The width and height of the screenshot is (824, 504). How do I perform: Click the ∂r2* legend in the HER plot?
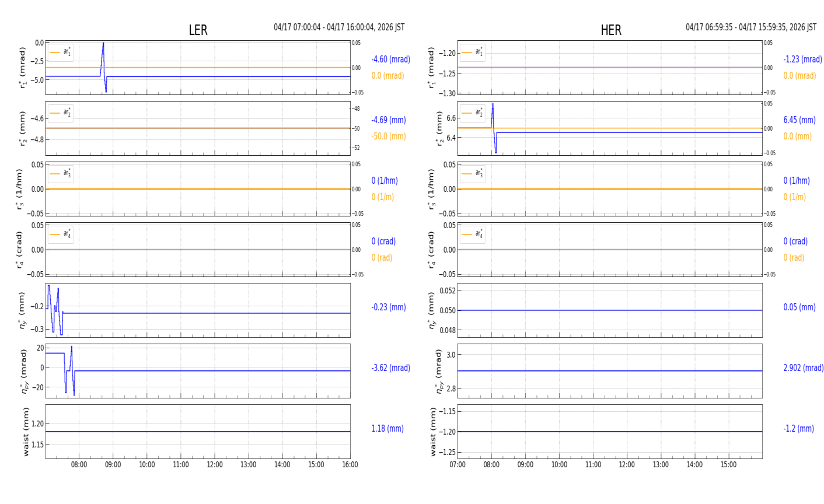click(x=473, y=113)
